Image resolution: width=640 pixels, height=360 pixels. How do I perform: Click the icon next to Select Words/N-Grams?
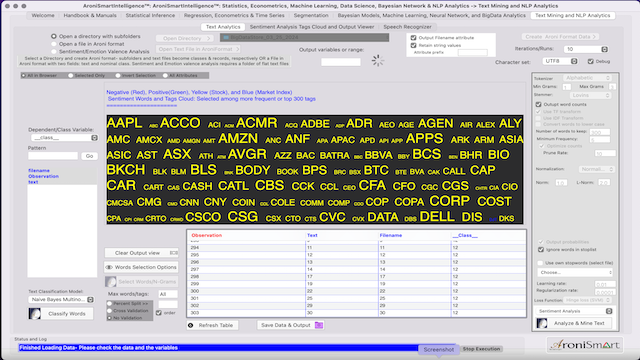111,282
